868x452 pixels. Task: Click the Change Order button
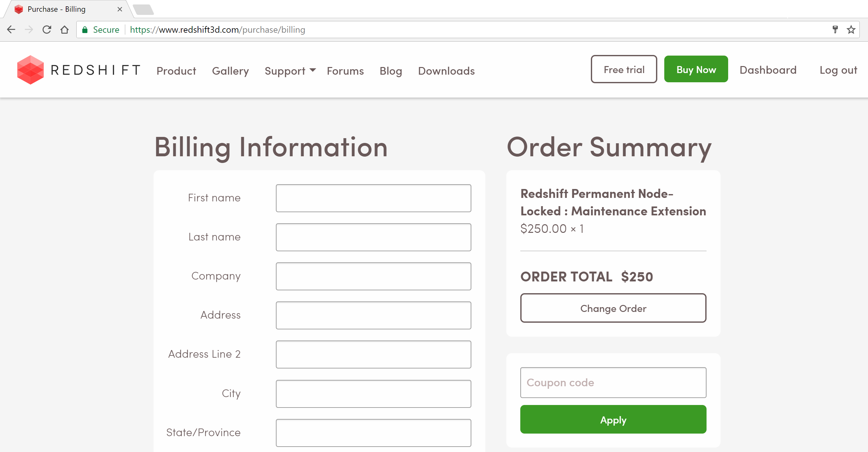pyautogui.click(x=613, y=308)
